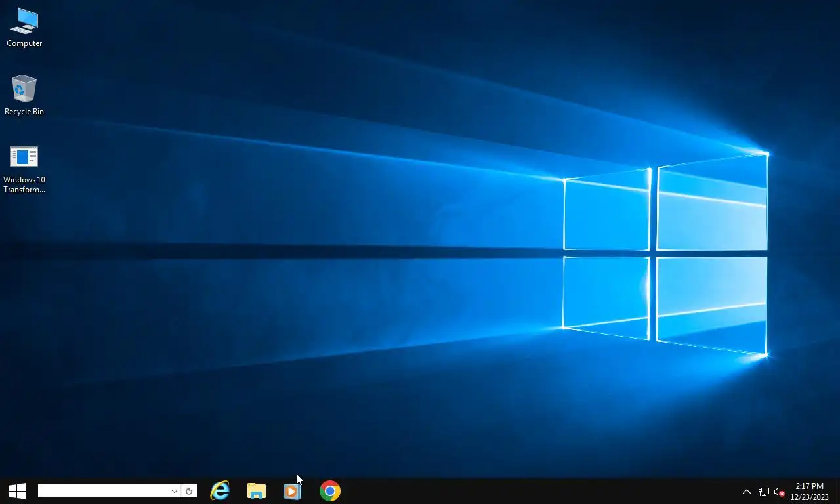The height and width of the screenshot is (504, 840).
Task: Open the network status tray icon
Action: (764, 492)
